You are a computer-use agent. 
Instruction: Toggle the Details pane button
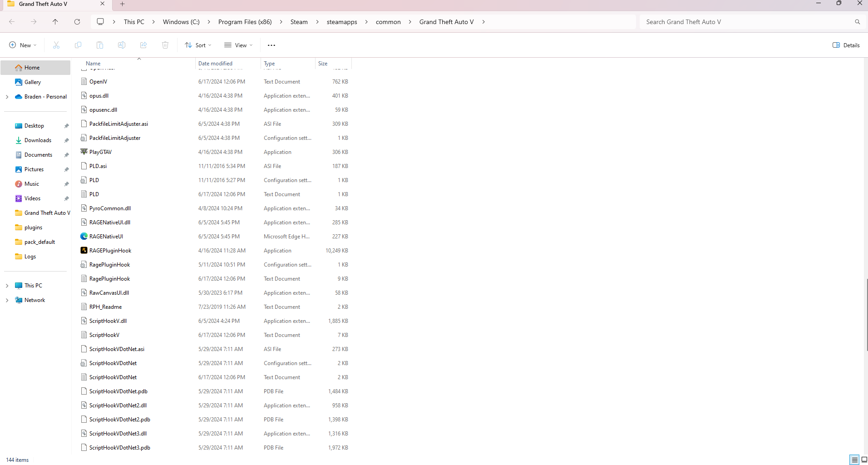click(x=846, y=45)
